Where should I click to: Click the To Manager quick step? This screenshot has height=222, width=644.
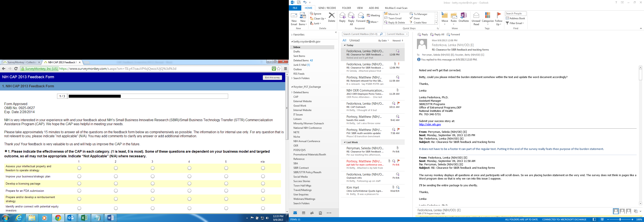tap(419, 14)
